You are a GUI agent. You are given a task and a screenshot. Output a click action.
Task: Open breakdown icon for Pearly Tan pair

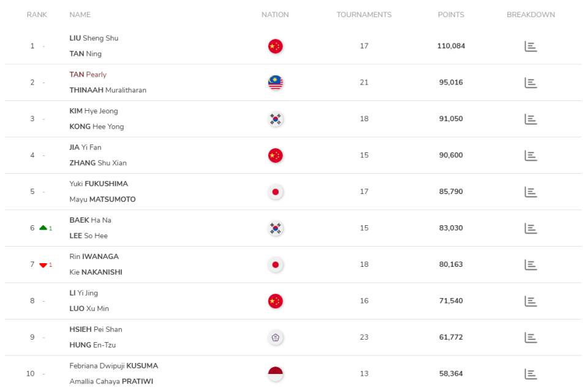tap(530, 83)
